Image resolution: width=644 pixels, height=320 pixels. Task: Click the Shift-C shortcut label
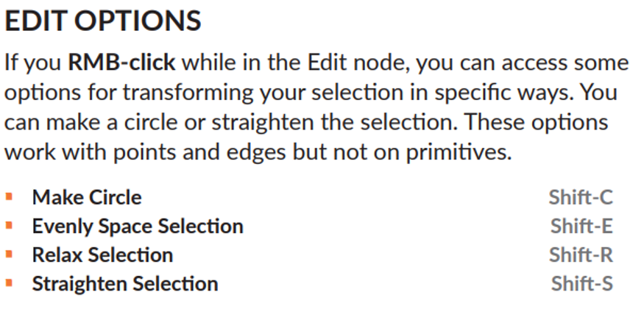click(581, 198)
